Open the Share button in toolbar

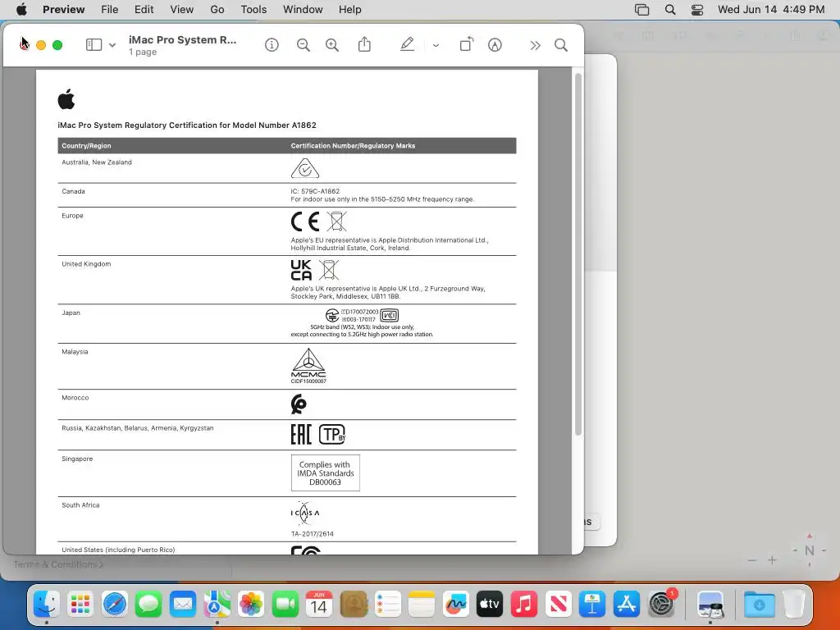click(364, 44)
